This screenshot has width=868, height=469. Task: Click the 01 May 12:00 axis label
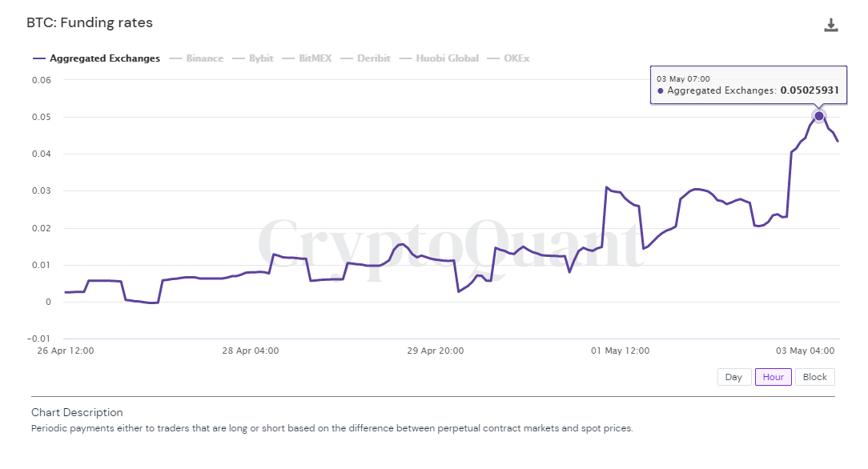[620, 351]
